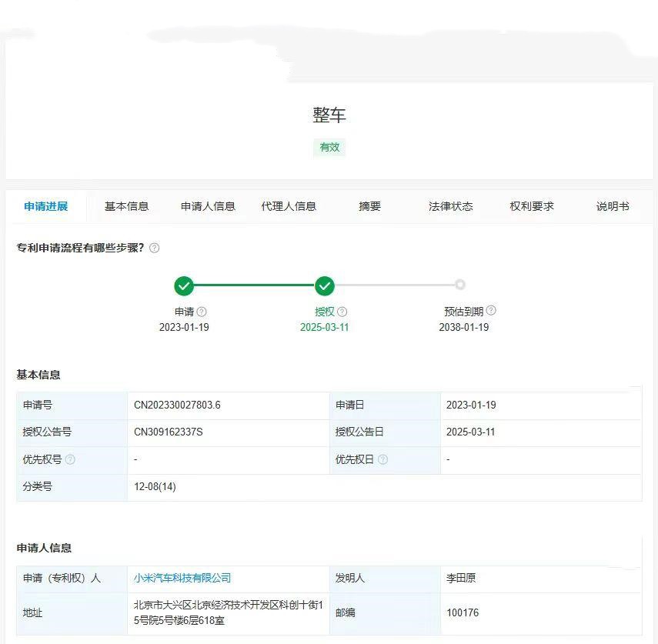This screenshot has height=644, width=658.
Task: Click the green checkmark for 授权 step
Action: pyautogui.click(x=325, y=286)
